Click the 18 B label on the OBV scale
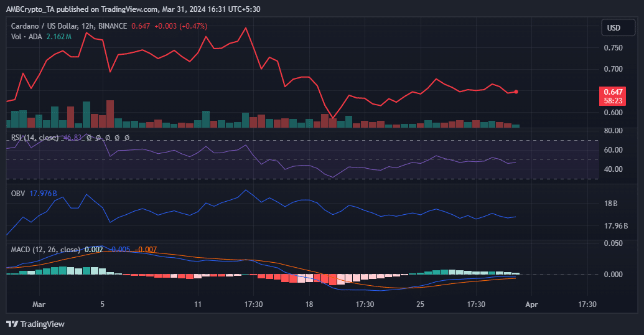Image resolution: width=644 pixels, height=335 pixels. coord(611,204)
